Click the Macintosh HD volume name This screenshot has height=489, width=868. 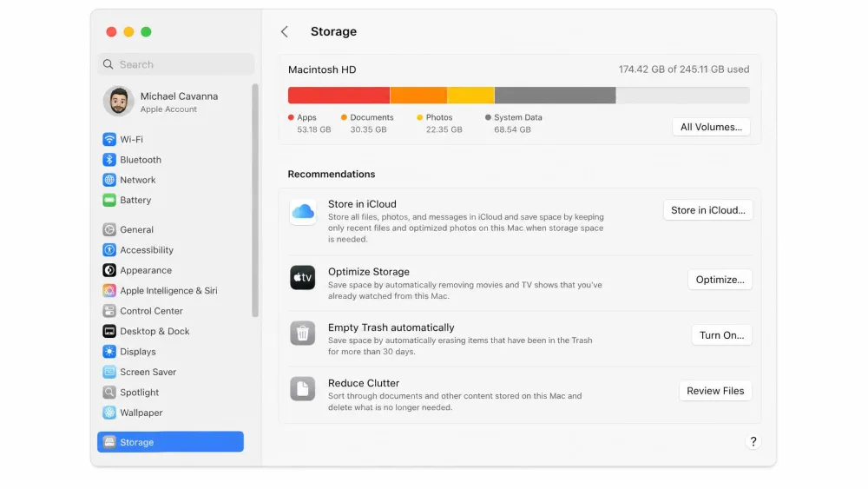tap(322, 69)
